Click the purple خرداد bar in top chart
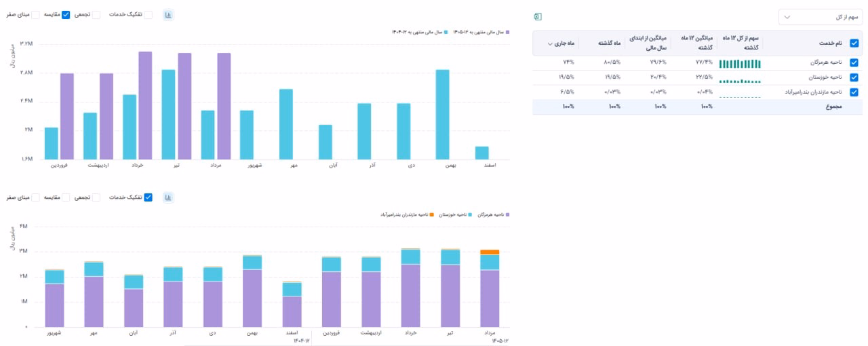The width and height of the screenshot is (868, 346). (x=145, y=106)
